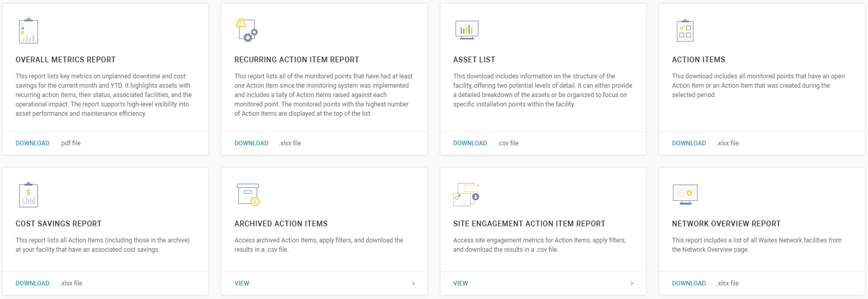Select the Overall Metrics Report title
Viewport: 868px width, 299px height.
click(65, 60)
